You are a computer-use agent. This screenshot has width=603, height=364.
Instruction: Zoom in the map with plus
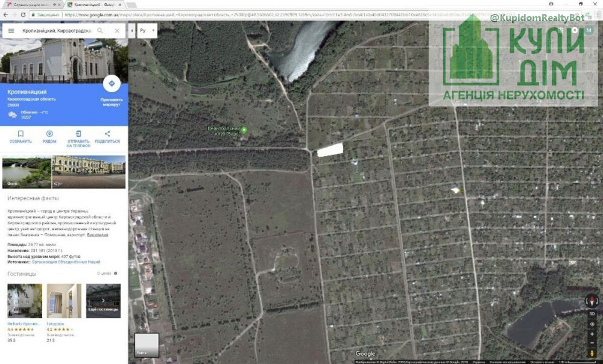coord(592,333)
